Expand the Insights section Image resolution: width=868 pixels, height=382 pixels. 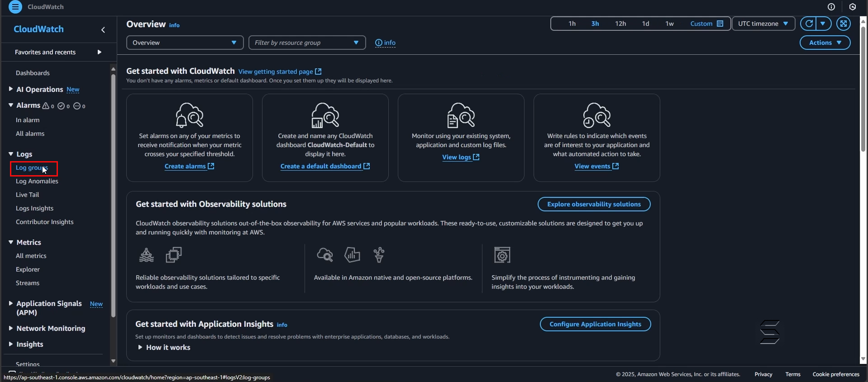tap(10, 344)
